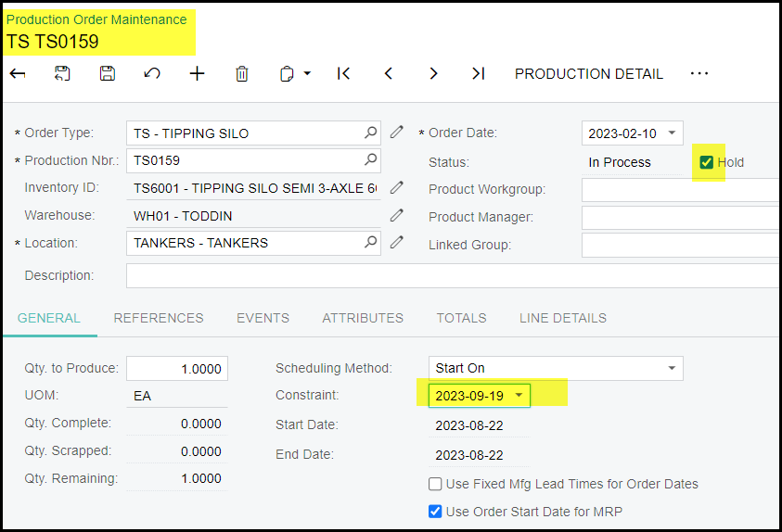
Task: Click the Undo icon to cancel changes
Action: point(152,74)
